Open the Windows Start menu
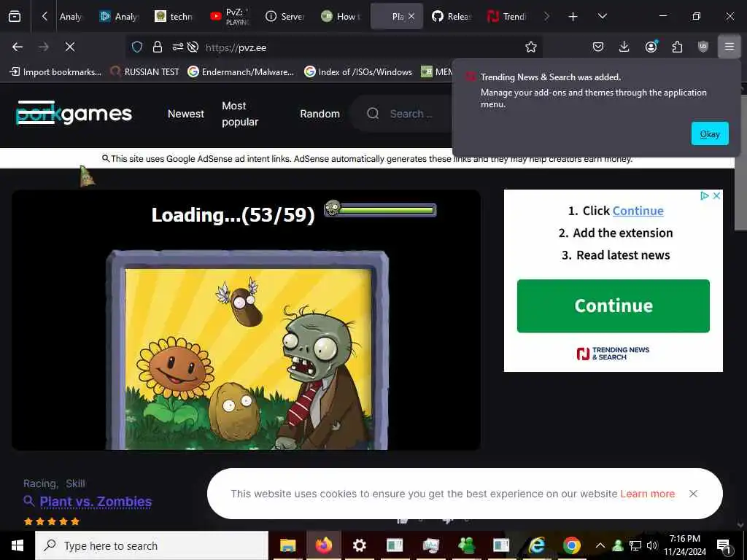Screen dimensions: 747x560 [18, 545]
